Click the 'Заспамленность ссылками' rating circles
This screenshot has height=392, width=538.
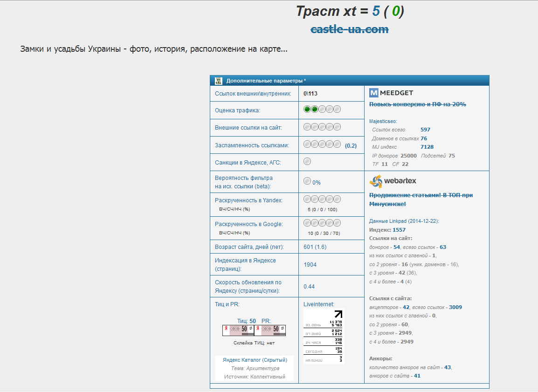[x=322, y=144]
